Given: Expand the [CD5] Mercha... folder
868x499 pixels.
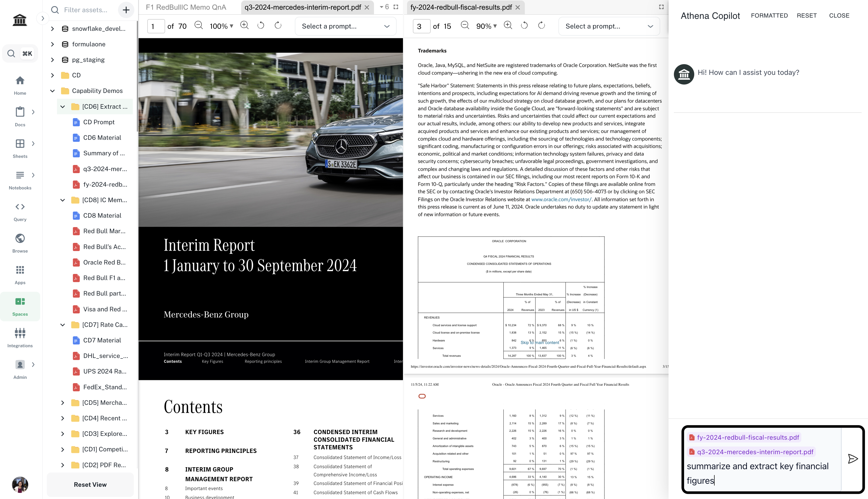Looking at the screenshot, I should [x=63, y=403].
